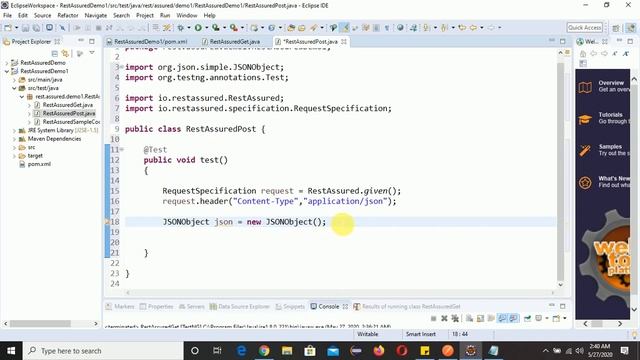The width and height of the screenshot is (640, 360).
Task: Open Firefox from the taskbar
Action: coord(379,351)
